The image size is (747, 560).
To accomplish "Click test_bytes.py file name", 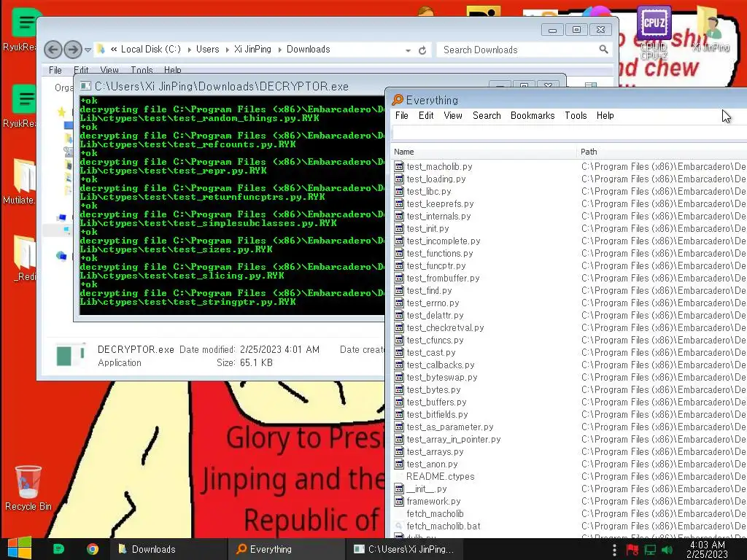I will pyautogui.click(x=433, y=389).
